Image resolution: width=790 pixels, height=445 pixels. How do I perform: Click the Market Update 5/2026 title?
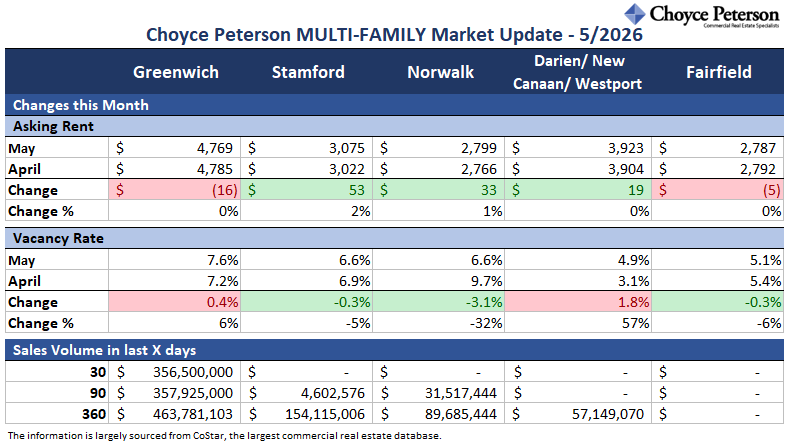(x=394, y=35)
